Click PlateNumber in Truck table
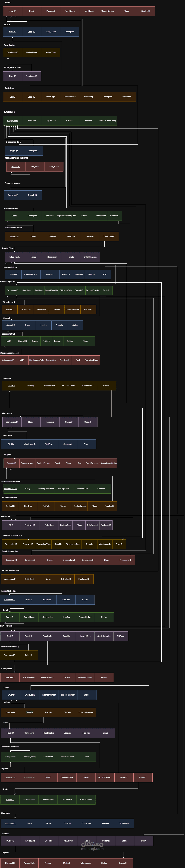The image size is (185, 868). tap(48, 733)
